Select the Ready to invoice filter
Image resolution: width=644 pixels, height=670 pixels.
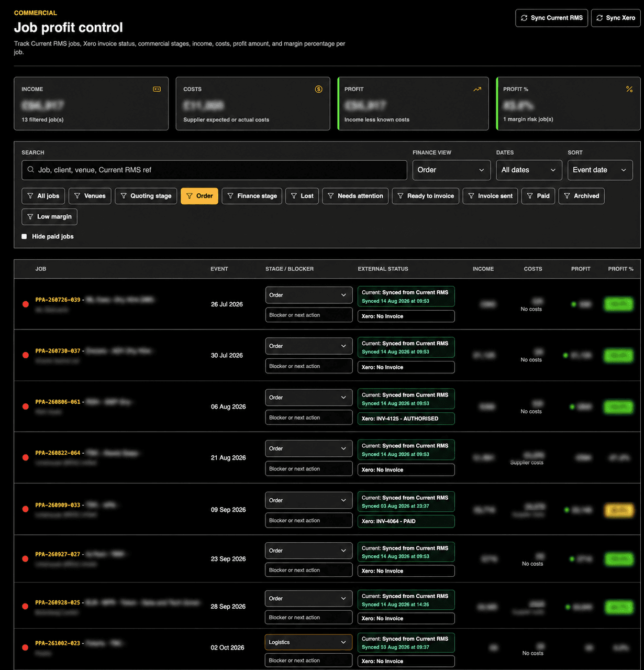[426, 196]
